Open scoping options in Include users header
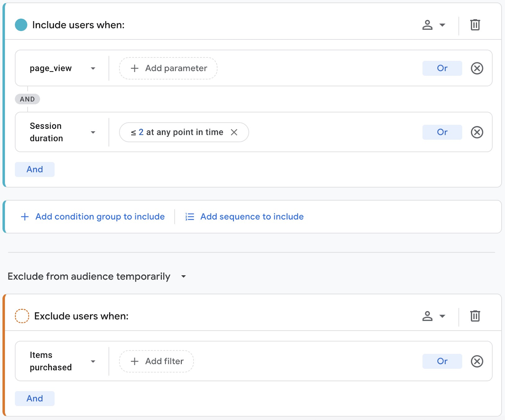Viewport: 505px width, 420px height. click(x=434, y=25)
